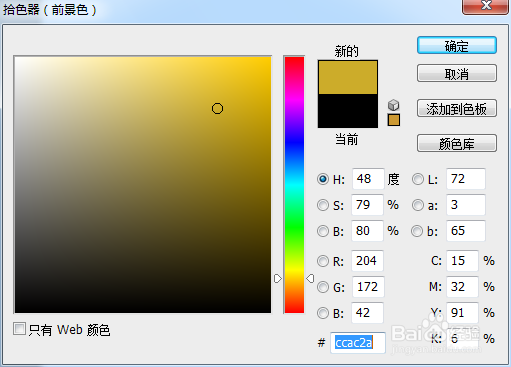
Task: Close the color picker dialog window
Action: coord(486,6)
